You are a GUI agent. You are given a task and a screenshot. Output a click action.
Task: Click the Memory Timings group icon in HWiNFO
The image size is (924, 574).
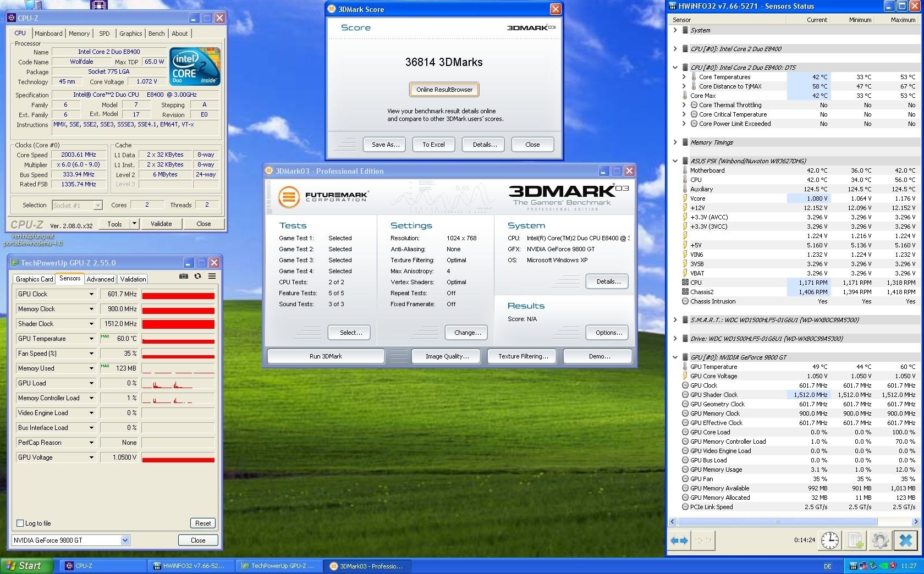(x=685, y=142)
